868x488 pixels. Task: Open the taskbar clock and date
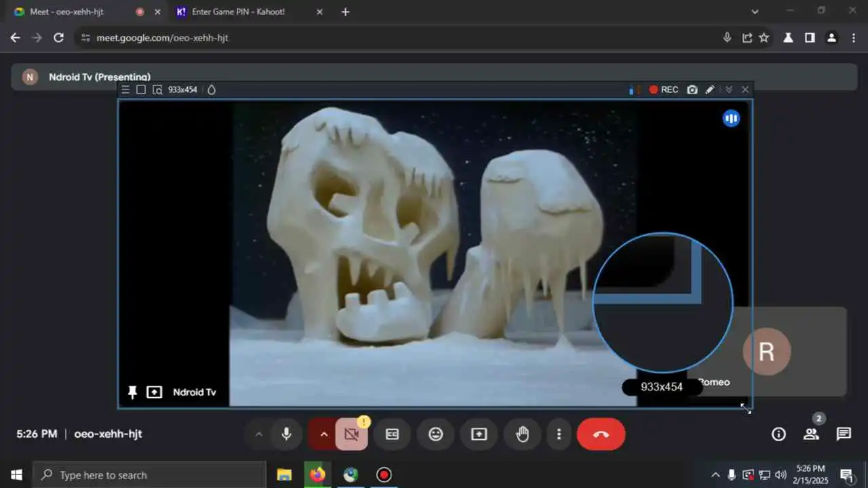[x=810, y=475]
